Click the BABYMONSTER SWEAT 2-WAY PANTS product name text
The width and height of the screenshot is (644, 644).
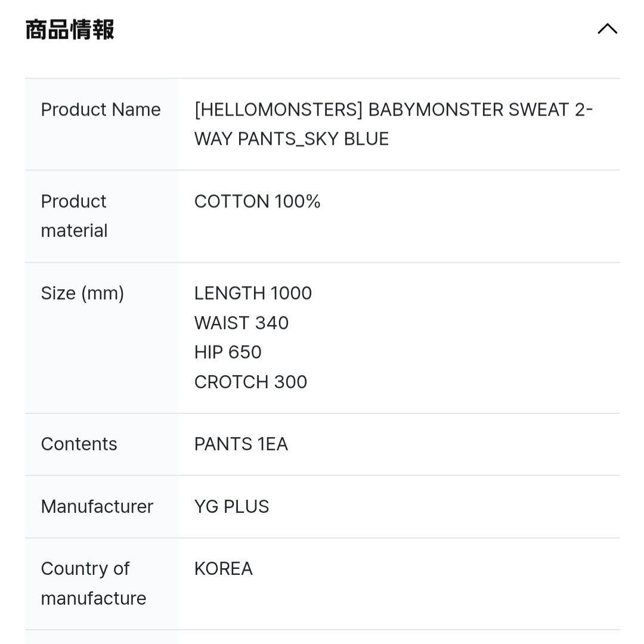[x=394, y=123]
